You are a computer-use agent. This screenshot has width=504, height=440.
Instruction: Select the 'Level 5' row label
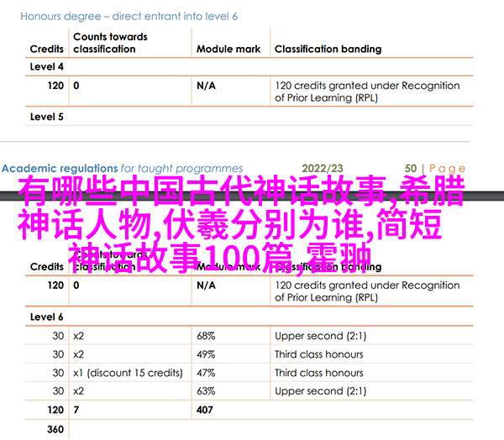click(x=46, y=117)
